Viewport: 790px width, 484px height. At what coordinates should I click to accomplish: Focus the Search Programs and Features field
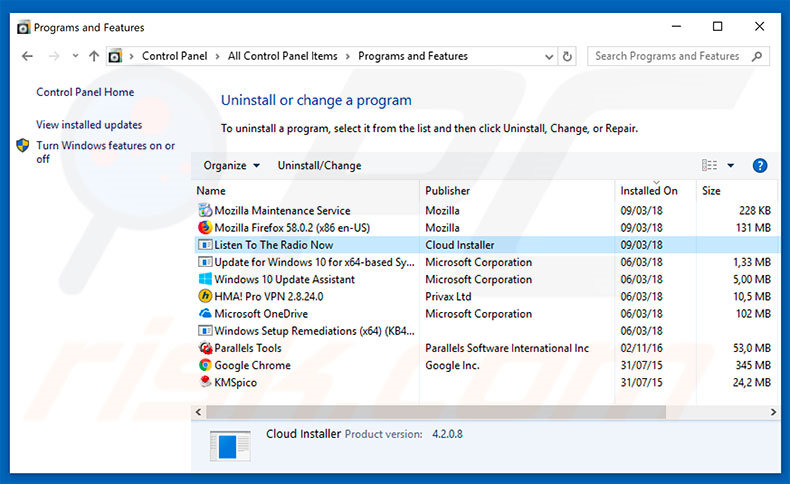(x=678, y=56)
